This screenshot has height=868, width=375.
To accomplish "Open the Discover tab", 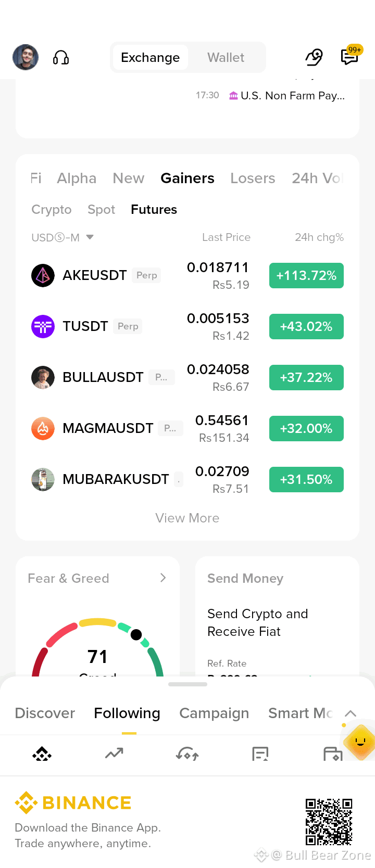I will coord(45,713).
